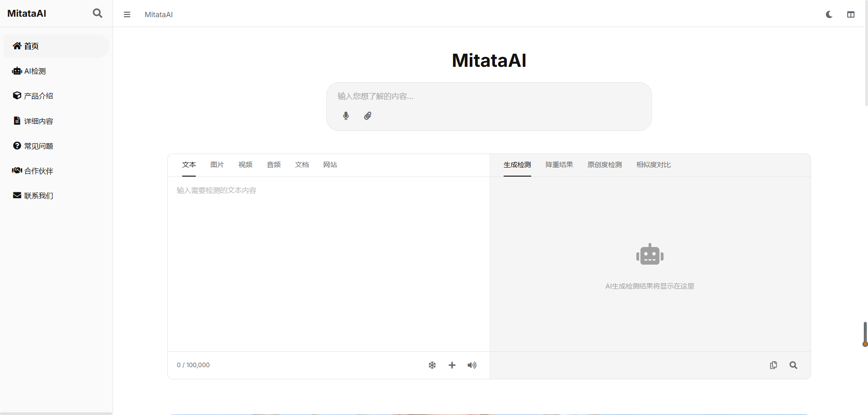
Task: Click the page vertical scrollbar
Action: click(866, 53)
